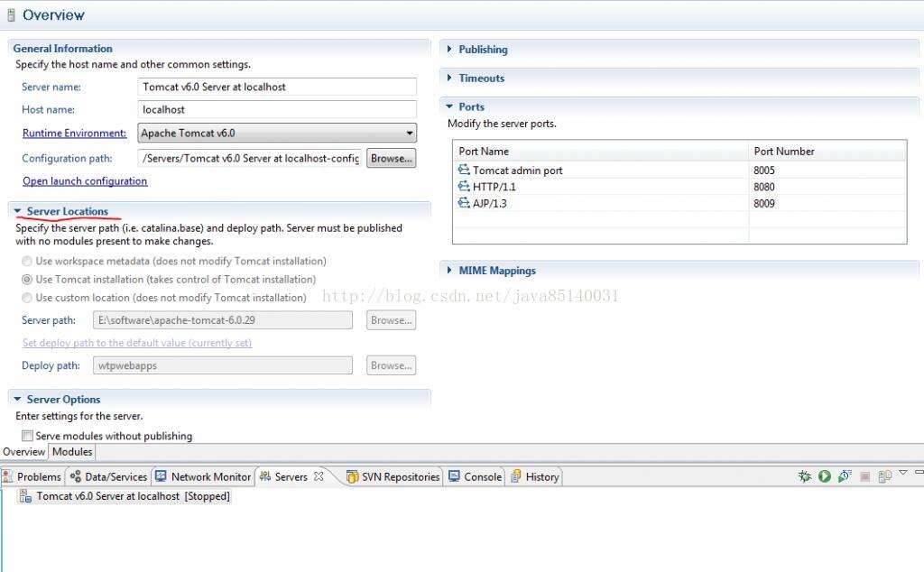This screenshot has width=924, height=572.
Task: Click the Tomcat admin port row icon
Action: pos(464,170)
